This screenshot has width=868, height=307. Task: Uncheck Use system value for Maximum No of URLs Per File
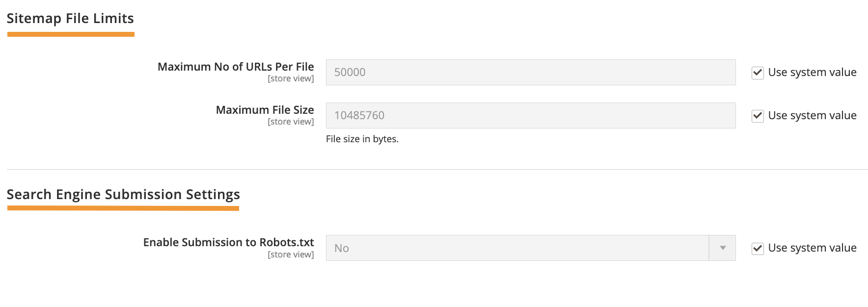click(x=757, y=73)
